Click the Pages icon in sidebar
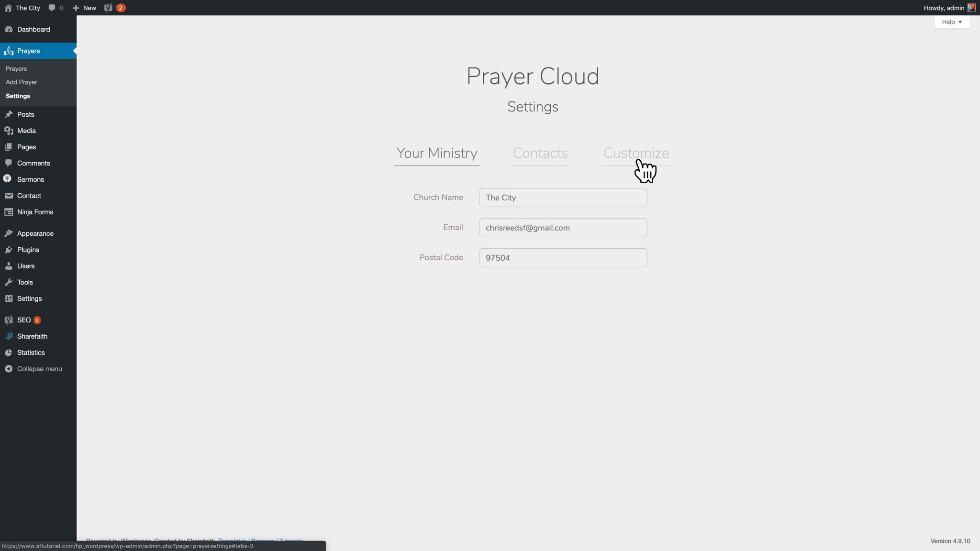This screenshot has width=980, height=551. coord(9,147)
